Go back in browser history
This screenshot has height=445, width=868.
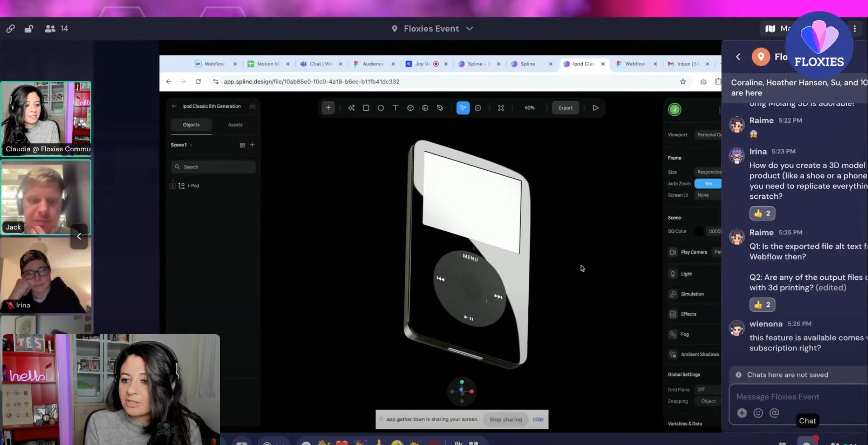point(169,82)
